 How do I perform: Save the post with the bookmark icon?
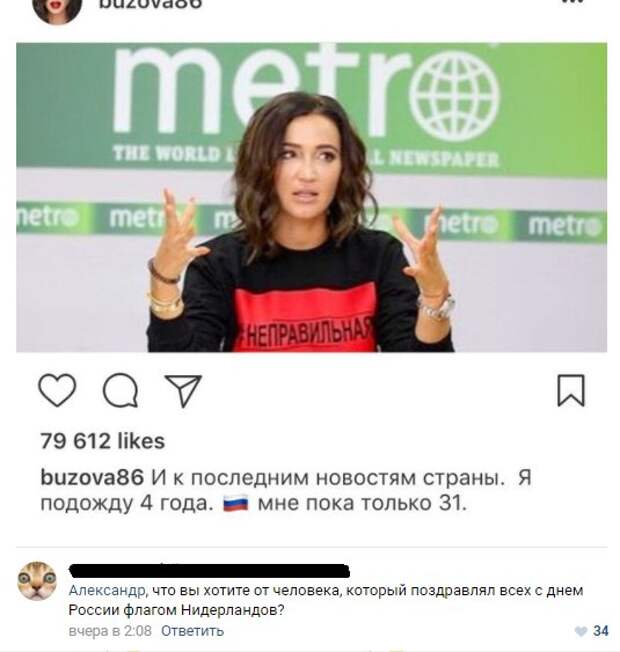pos(571,390)
